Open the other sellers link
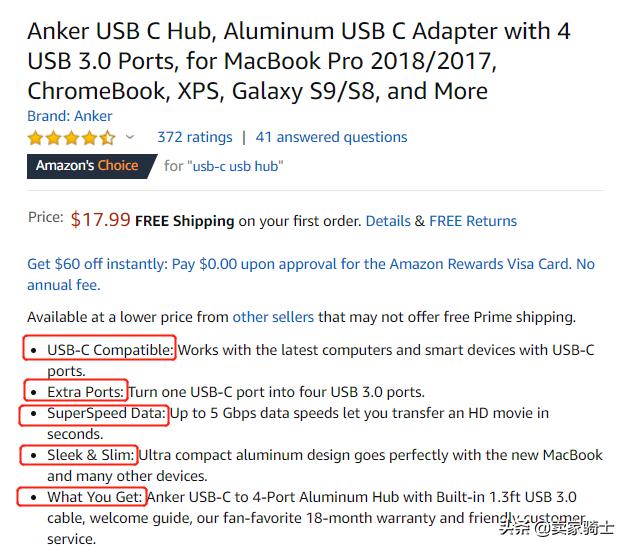 point(273,317)
